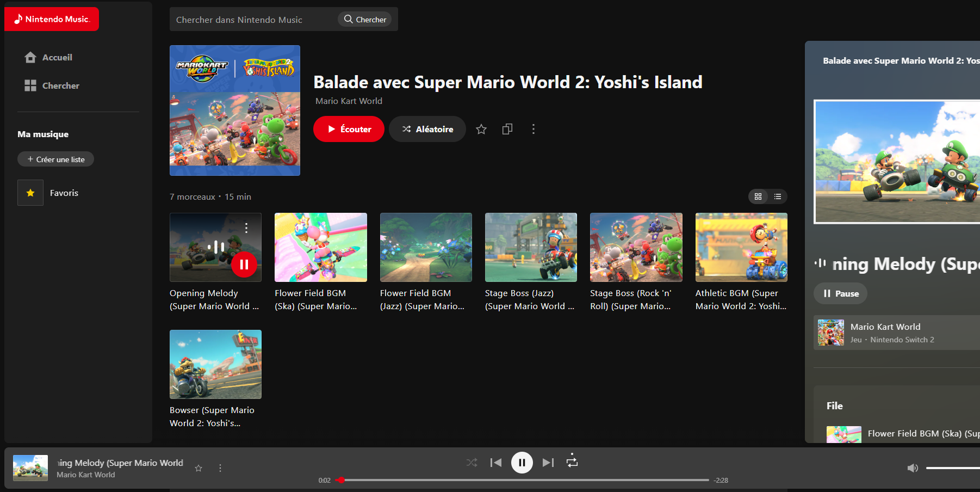Screen dimensions: 980x492
Task: Click Bowser (Super Mario World 2) title
Action: (x=212, y=416)
